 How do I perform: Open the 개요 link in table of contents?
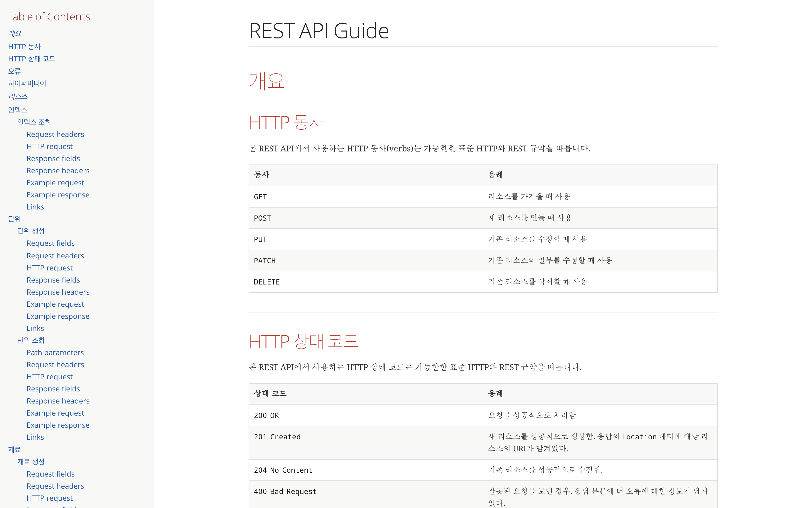point(15,34)
